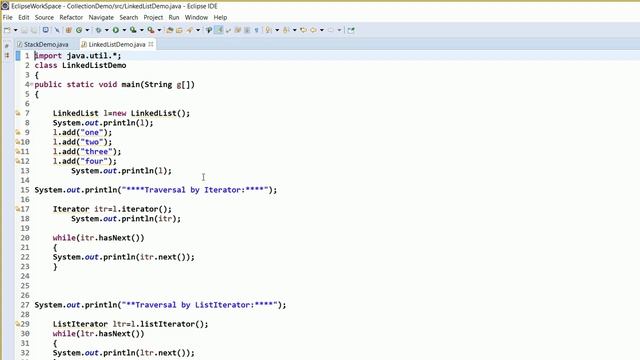Click the l.add("three"); line
Image resolution: width=640 pixels, height=360 pixels.
87,151
